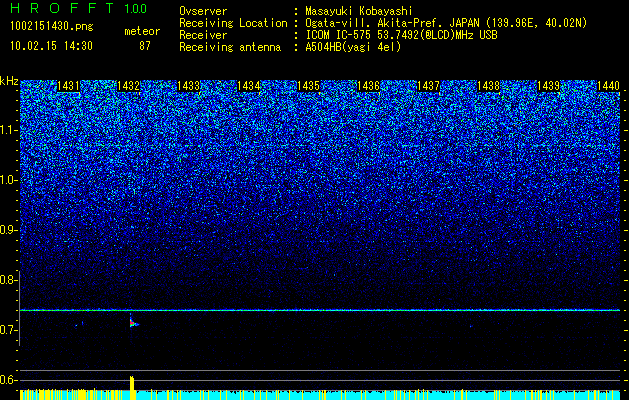629x400 pixels.
Task: Click the Receiver field label
Action: pyautogui.click(x=203, y=35)
